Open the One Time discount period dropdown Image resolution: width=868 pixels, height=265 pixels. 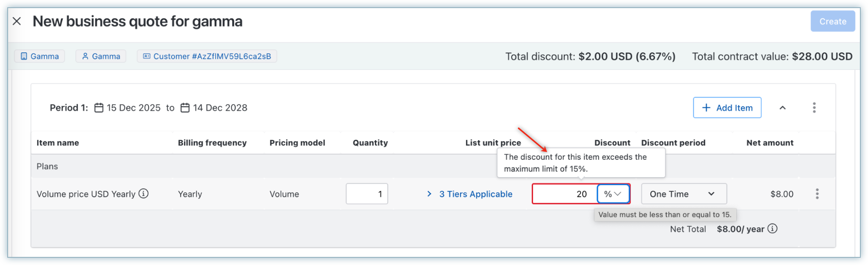(x=683, y=194)
